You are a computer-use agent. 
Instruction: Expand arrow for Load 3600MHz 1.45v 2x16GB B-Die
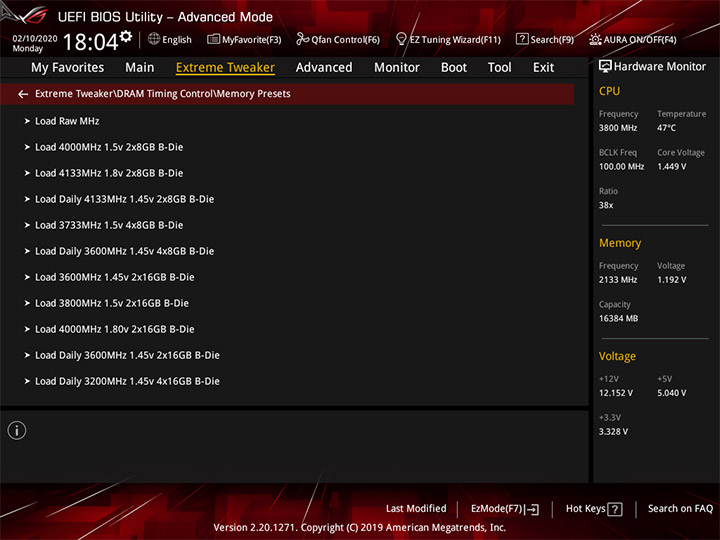(27, 277)
